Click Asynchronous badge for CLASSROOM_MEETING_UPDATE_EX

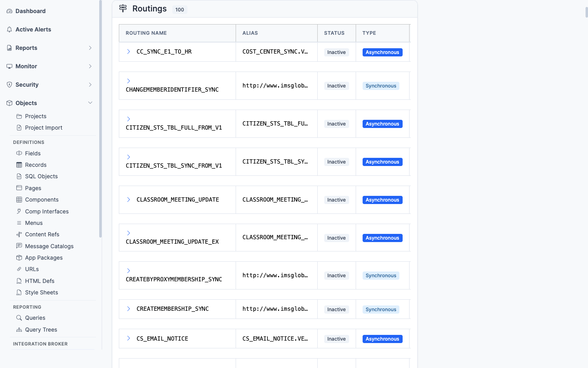click(x=383, y=238)
